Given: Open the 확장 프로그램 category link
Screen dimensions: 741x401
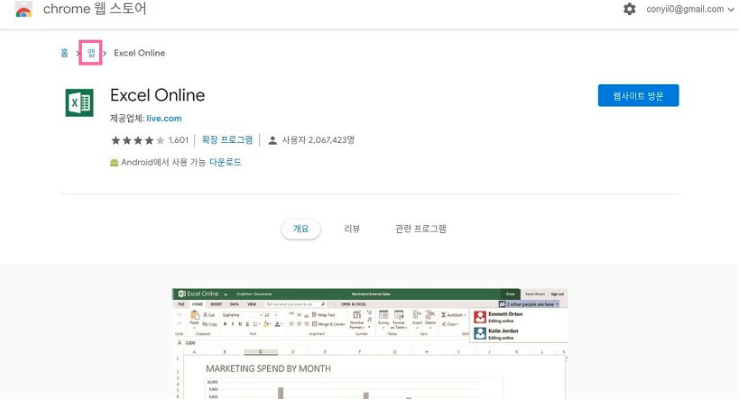Looking at the screenshot, I should pyautogui.click(x=227, y=140).
